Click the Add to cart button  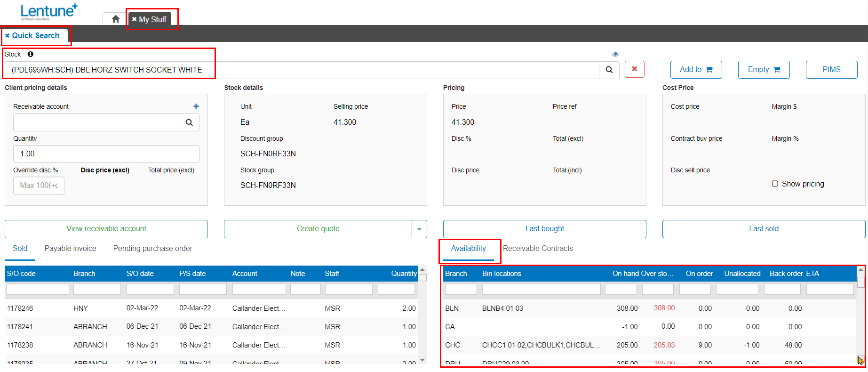696,70
